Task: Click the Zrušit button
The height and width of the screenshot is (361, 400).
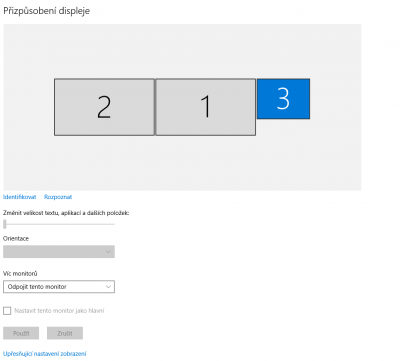Action: pyautogui.click(x=65, y=333)
